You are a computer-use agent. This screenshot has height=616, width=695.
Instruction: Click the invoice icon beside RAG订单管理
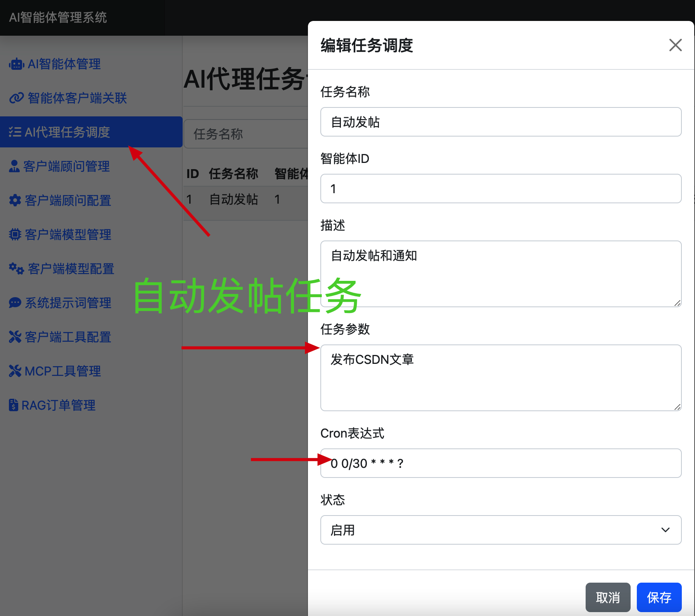14,405
